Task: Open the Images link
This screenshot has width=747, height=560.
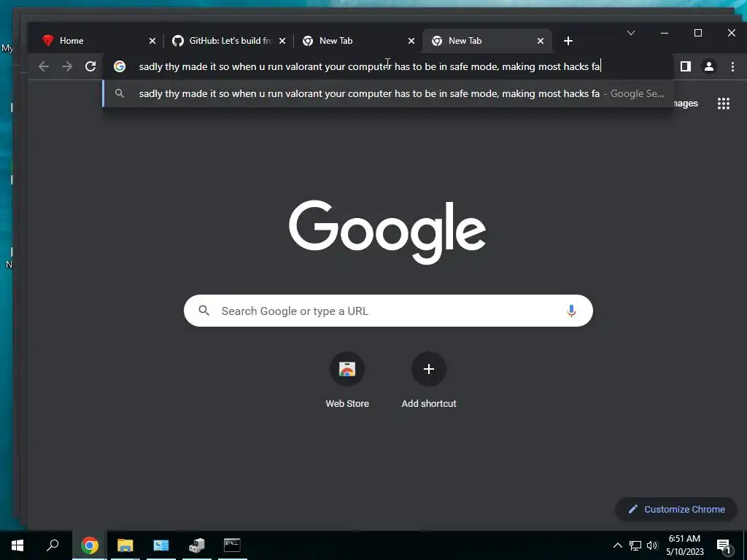Action: [686, 104]
